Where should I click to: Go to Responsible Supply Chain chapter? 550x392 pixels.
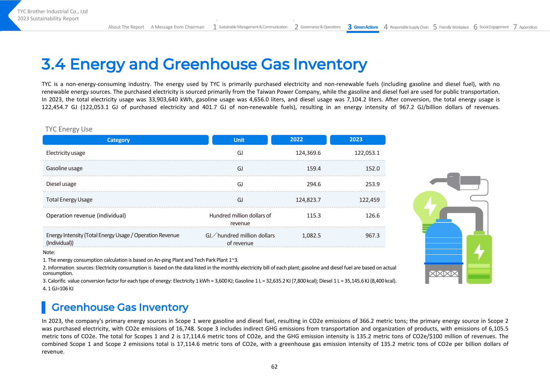[406, 27]
